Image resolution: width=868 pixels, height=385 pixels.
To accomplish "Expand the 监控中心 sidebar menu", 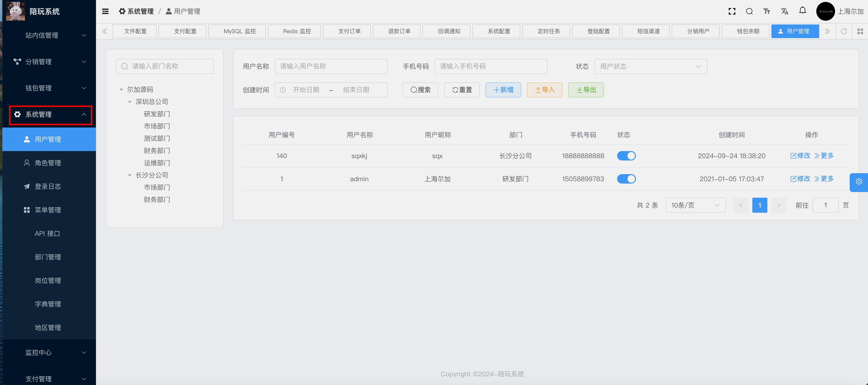I will (x=49, y=353).
